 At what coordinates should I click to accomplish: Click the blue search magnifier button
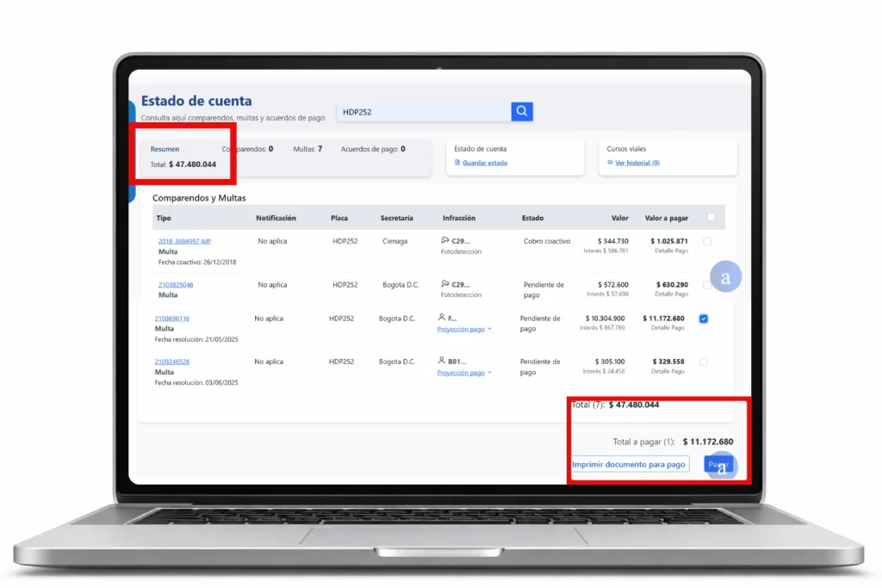tap(521, 111)
